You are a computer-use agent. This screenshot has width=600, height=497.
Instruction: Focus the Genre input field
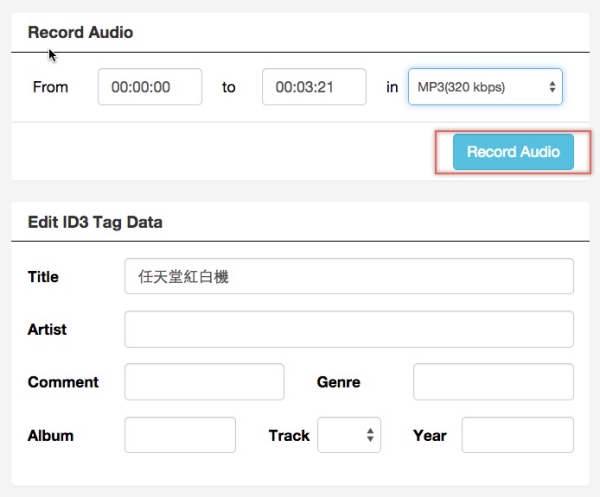493,382
